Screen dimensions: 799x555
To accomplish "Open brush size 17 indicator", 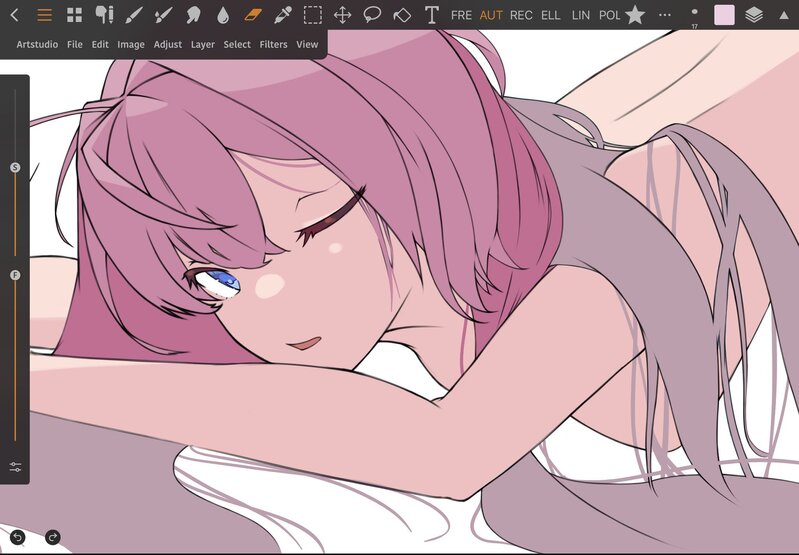I will click(x=695, y=17).
